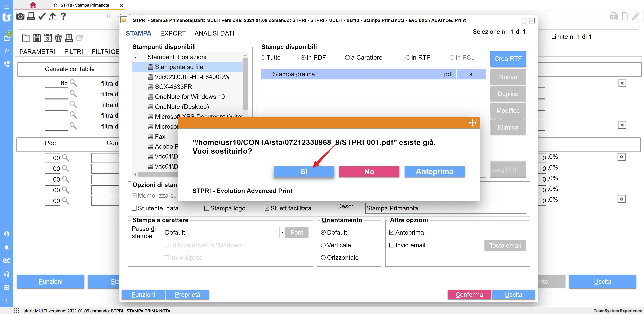Screen dimensions: 644x314
Task: Click the magnifier next to value 68
Action: pyautogui.click(x=73, y=83)
